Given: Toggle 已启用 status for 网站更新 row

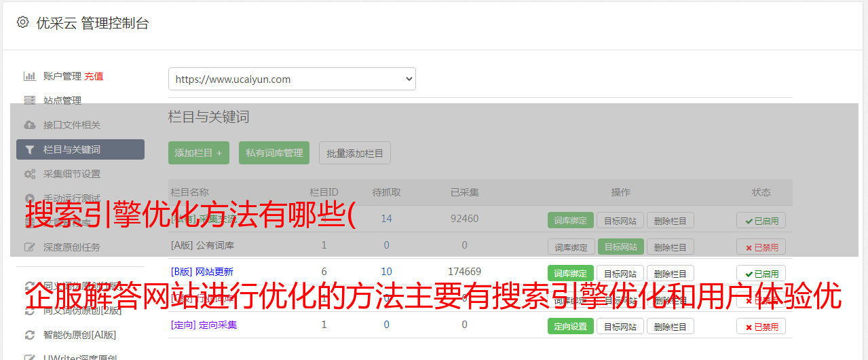Looking at the screenshot, I should click(x=761, y=273).
